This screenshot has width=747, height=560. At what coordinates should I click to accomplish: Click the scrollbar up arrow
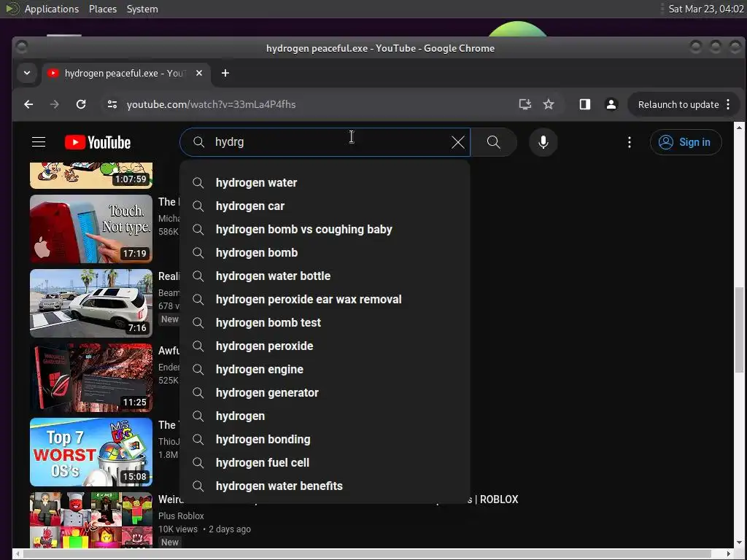739,127
